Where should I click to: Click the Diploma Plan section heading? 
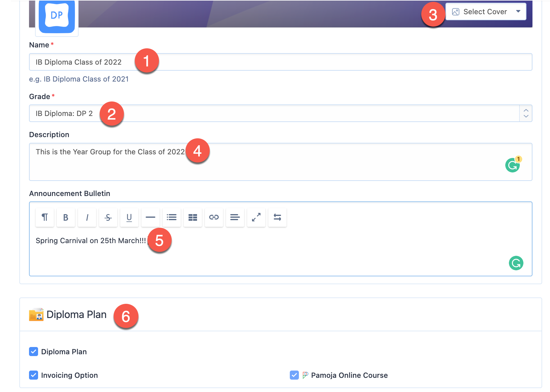tap(76, 315)
